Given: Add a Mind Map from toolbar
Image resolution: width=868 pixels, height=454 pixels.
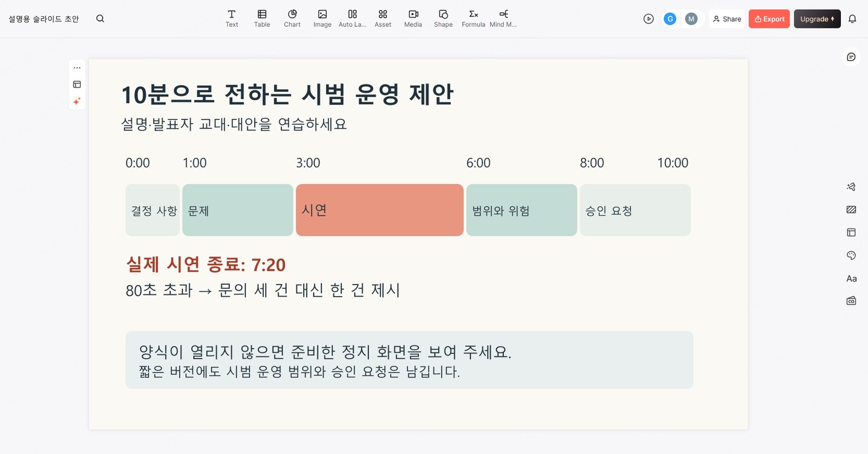Looking at the screenshot, I should pos(503,18).
